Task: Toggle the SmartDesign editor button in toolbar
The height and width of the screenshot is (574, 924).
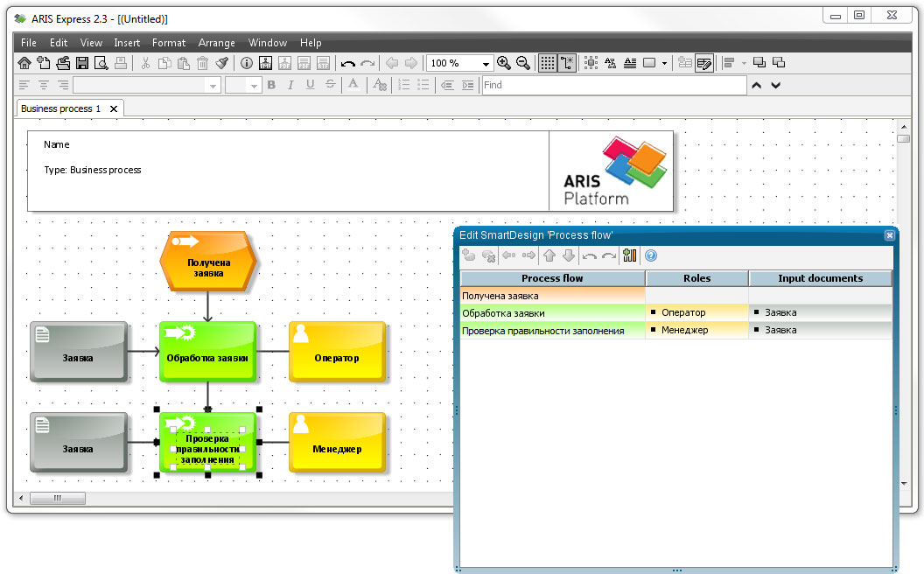Action: [704, 63]
